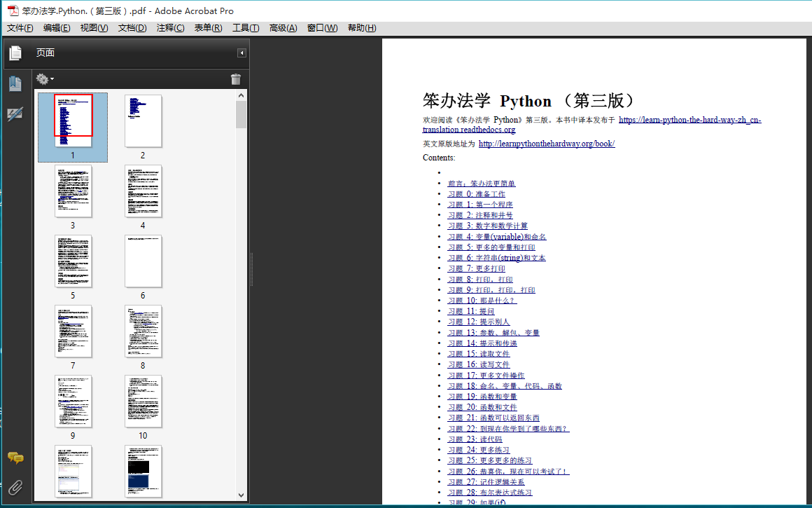The width and height of the screenshot is (812, 508).
Task: Open link 习题 1: 第一个程序
Action: (x=480, y=205)
